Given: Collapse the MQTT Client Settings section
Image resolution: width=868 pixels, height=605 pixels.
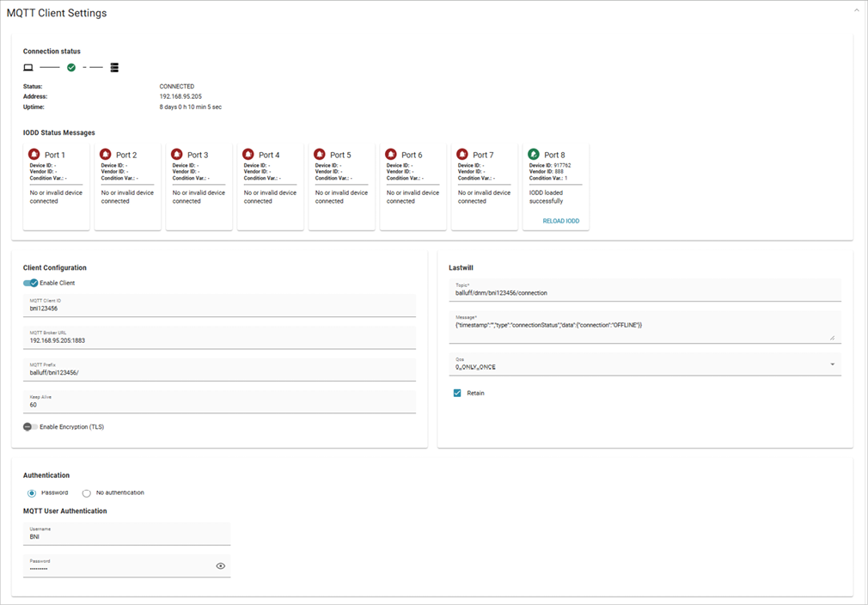Looking at the screenshot, I should pos(855,10).
